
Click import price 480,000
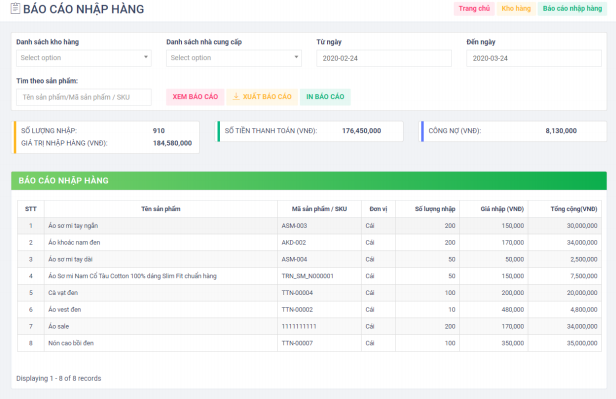(513, 310)
